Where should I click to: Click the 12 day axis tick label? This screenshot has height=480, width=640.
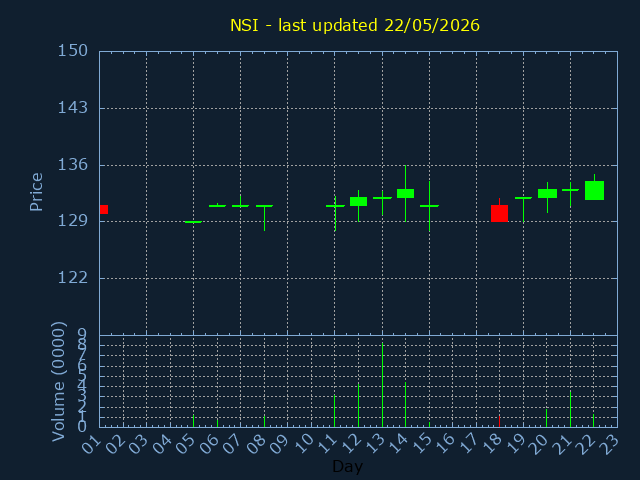tap(351, 443)
